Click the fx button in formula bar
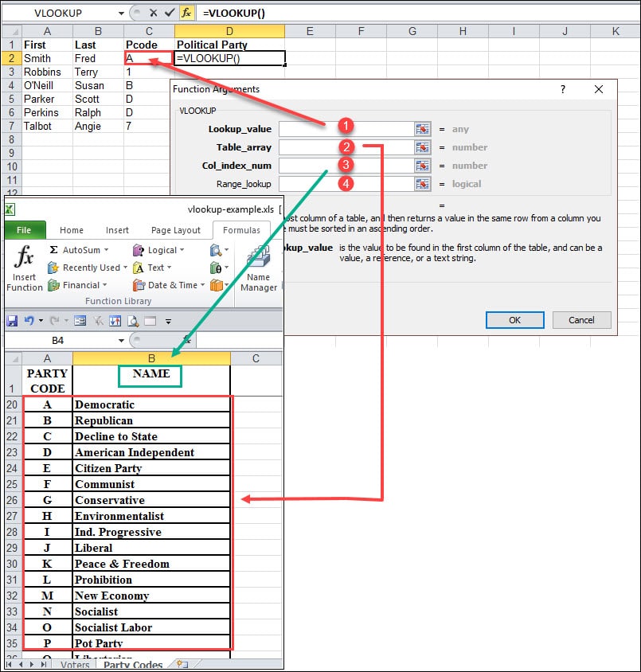Screen dimensions: 641x672 click(186, 13)
